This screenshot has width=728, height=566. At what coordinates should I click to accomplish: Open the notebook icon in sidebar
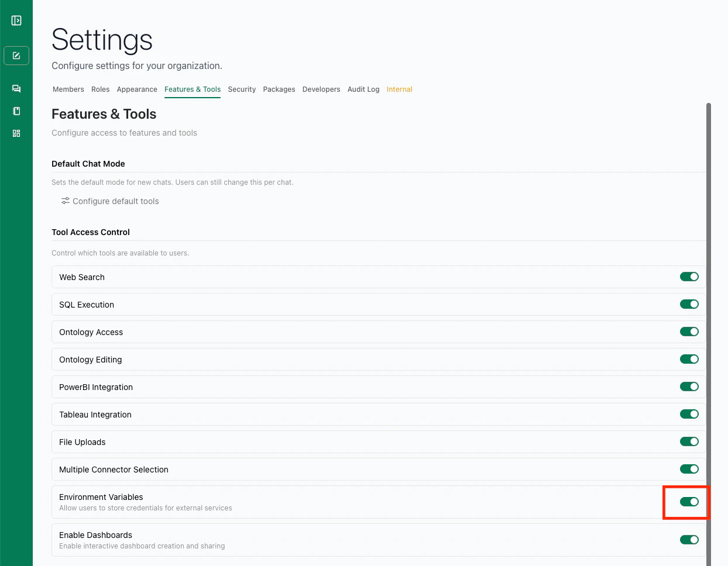(x=16, y=111)
